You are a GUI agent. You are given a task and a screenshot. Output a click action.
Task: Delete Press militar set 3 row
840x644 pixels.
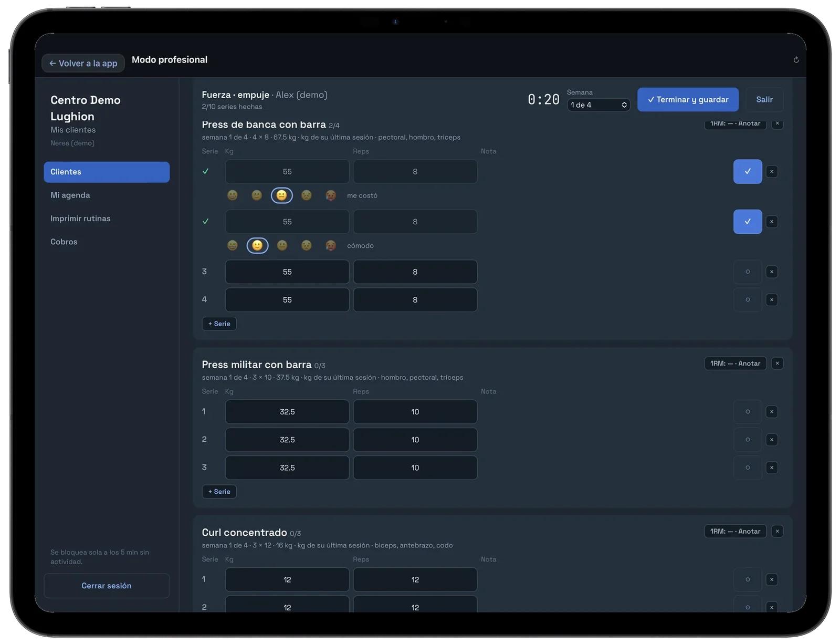[772, 468]
